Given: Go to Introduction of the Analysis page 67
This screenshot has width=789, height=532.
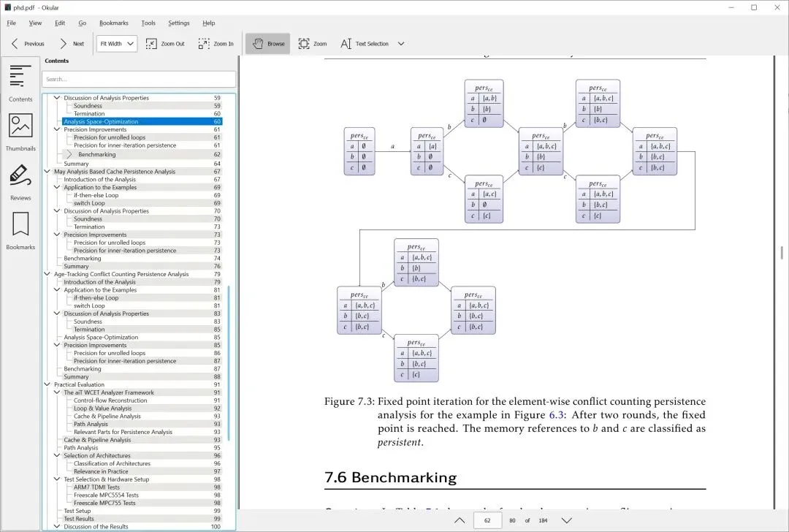Looking at the screenshot, I should 142,180.
